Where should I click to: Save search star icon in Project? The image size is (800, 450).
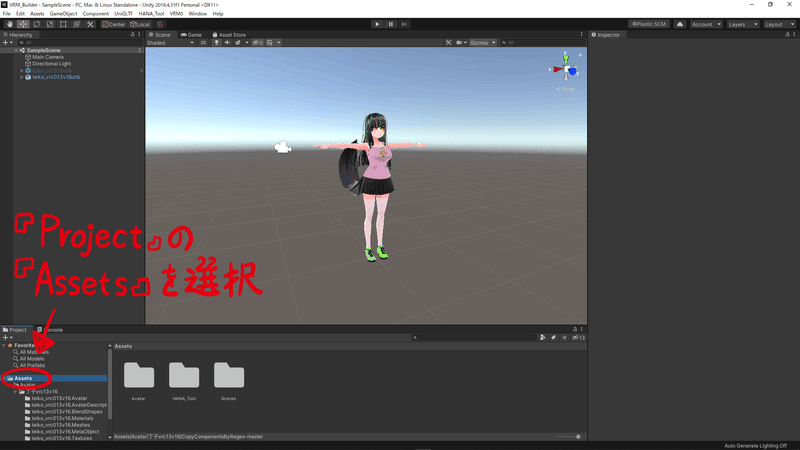(564, 338)
